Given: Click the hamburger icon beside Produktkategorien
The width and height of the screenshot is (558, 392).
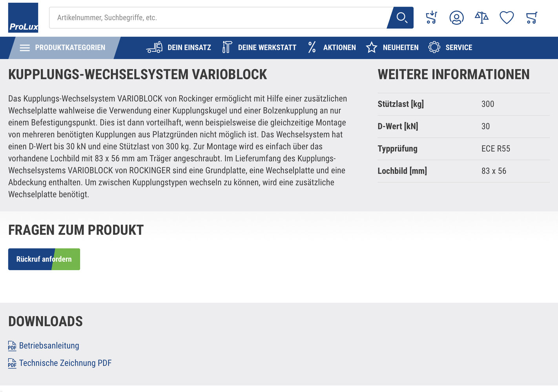Looking at the screenshot, I should click(25, 48).
